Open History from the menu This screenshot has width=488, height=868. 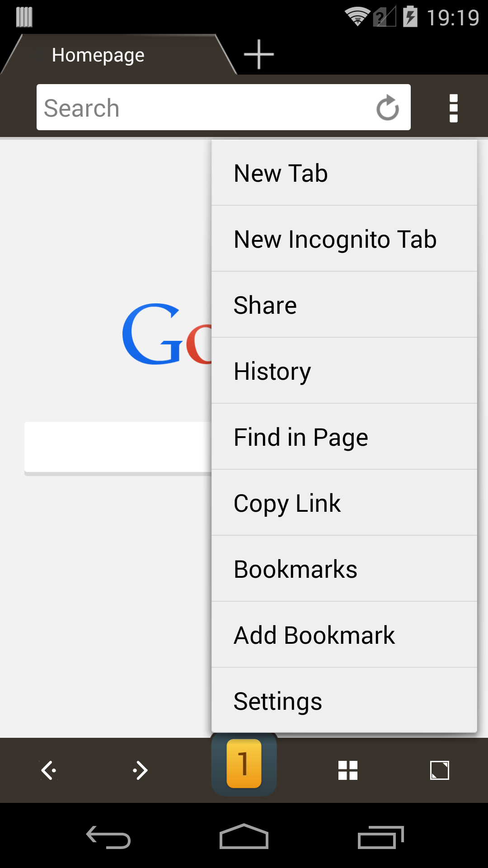(344, 371)
